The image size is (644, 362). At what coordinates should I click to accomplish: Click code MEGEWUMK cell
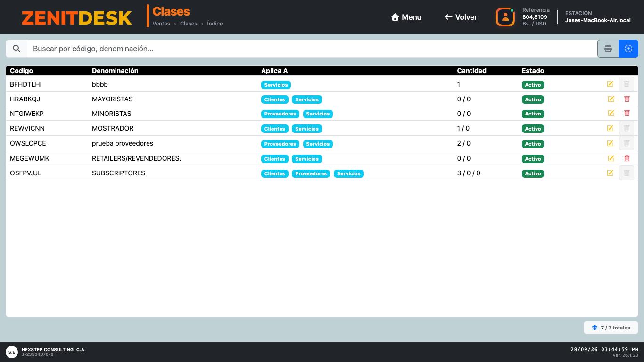[30, 158]
